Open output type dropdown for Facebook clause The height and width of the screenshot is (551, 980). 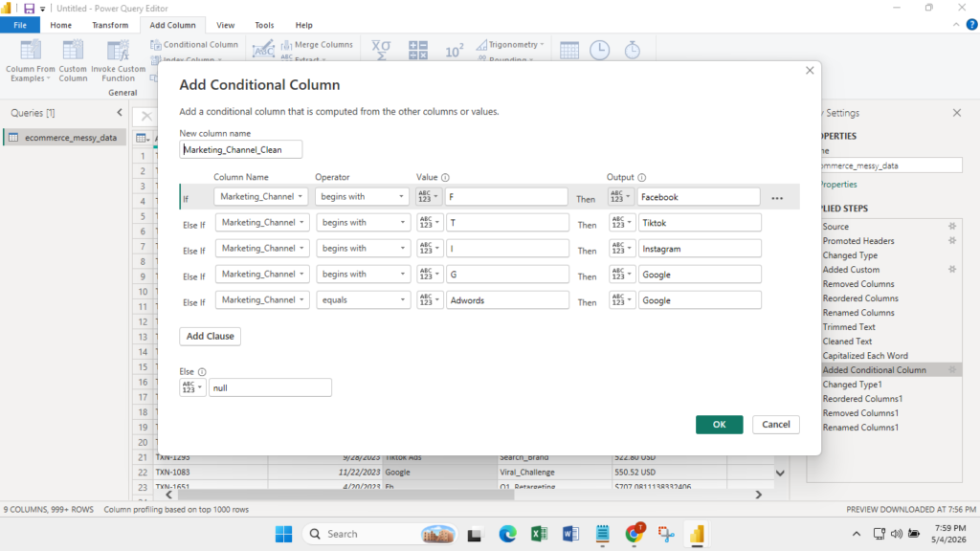(x=620, y=197)
